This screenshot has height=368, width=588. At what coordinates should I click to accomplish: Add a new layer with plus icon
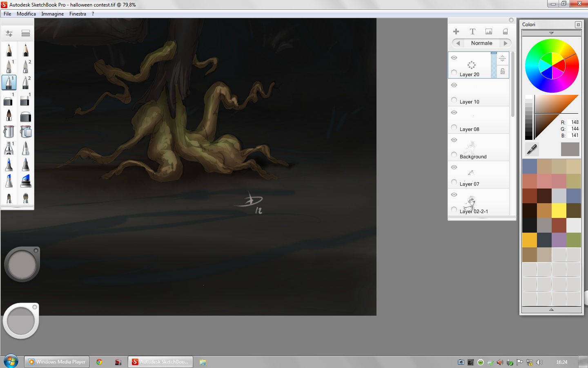[x=456, y=31]
